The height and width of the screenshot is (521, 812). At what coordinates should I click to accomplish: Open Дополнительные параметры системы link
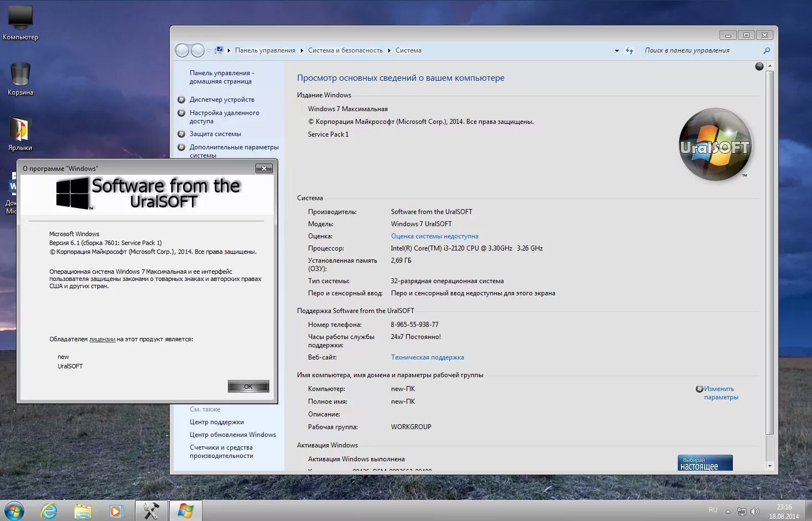pos(234,151)
